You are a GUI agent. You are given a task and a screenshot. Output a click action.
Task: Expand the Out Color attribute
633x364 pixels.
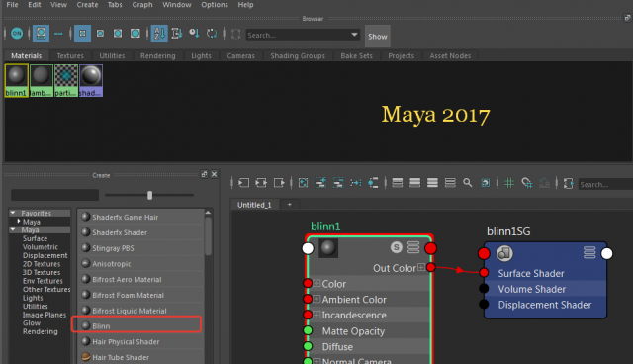tap(421, 267)
